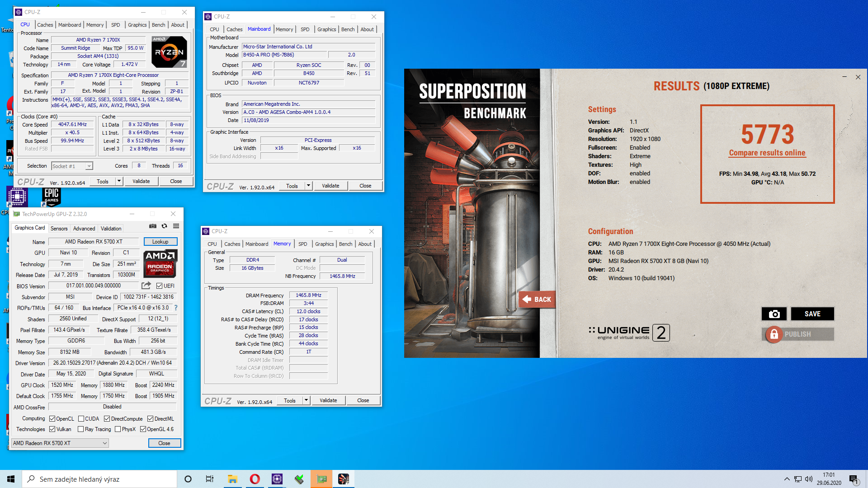Click the Superposition screenshot camera button

[x=774, y=314]
